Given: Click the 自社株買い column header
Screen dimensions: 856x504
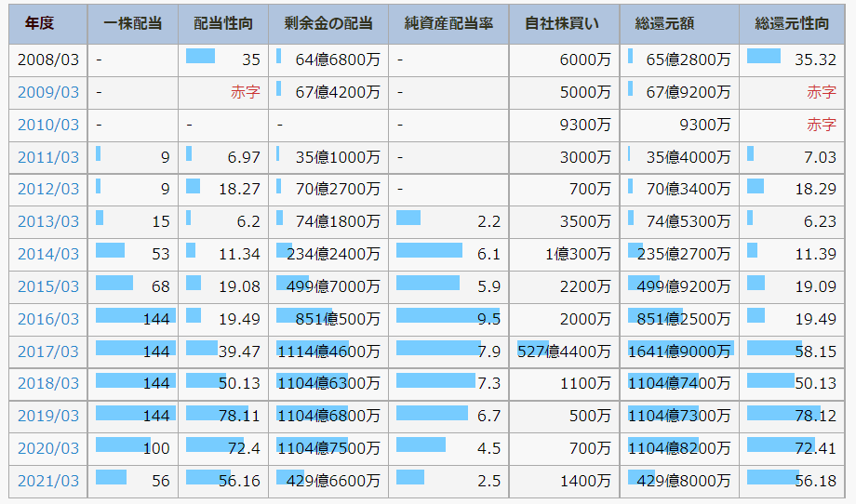Looking at the screenshot, I should 564,24.
